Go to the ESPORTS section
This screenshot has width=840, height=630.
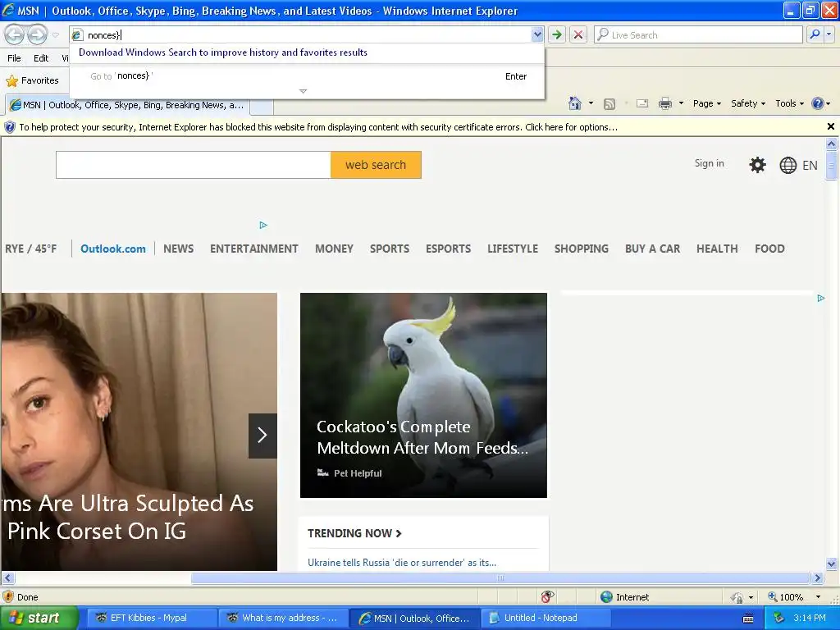point(449,249)
